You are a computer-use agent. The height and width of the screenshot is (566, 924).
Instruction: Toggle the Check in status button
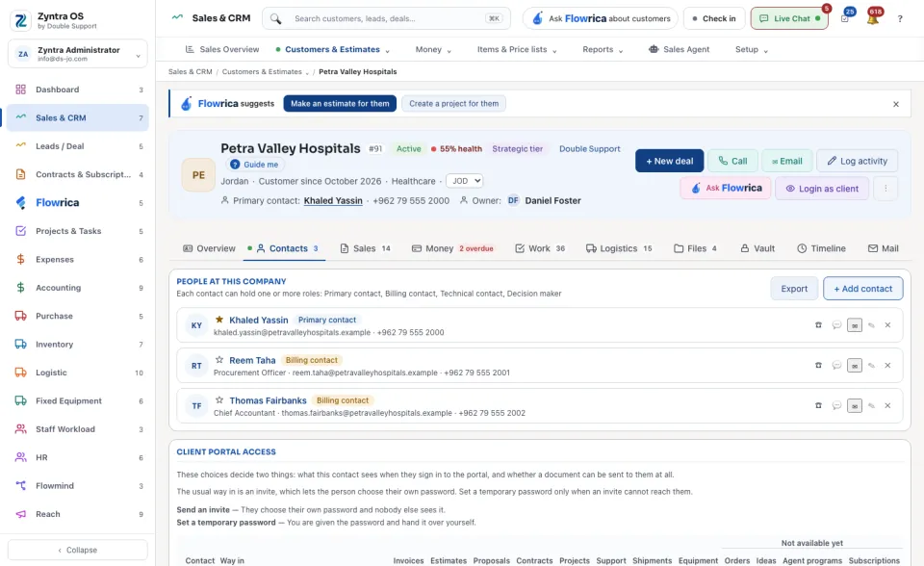pyautogui.click(x=714, y=19)
